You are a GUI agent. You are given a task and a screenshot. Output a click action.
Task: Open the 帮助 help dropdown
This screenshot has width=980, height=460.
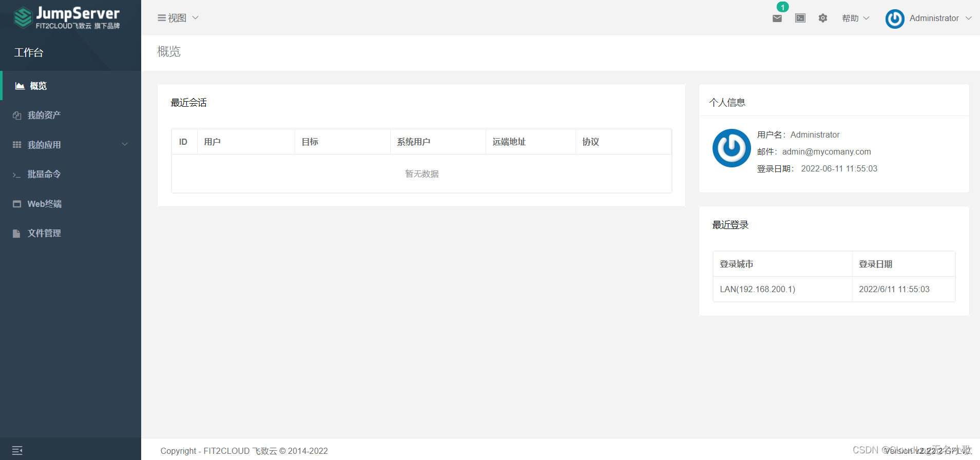click(x=855, y=18)
